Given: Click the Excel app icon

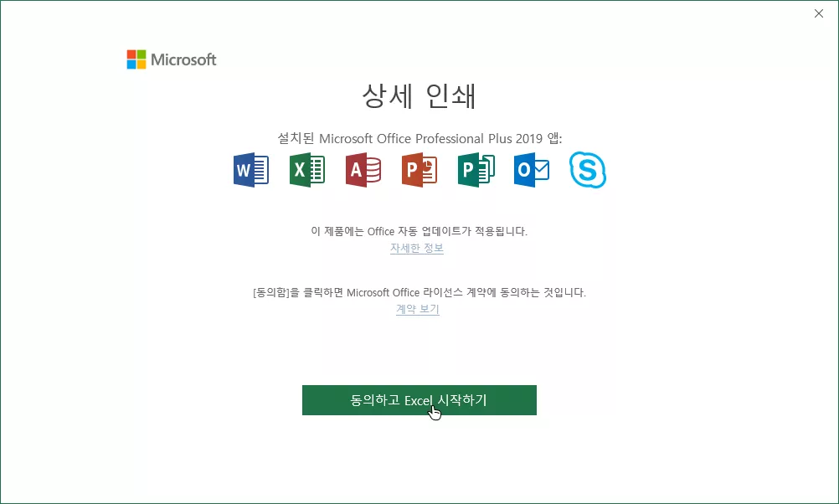Looking at the screenshot, I should pos(307,170).
